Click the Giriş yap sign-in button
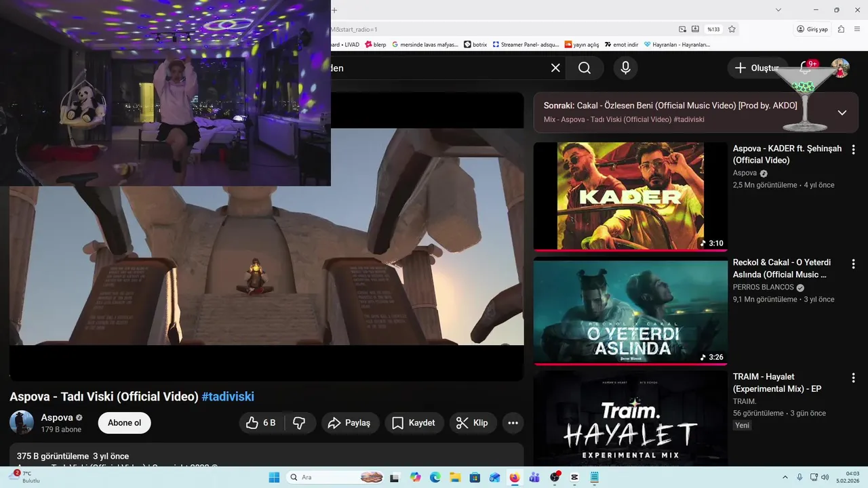868x488 pixels. tap(812, 29)
